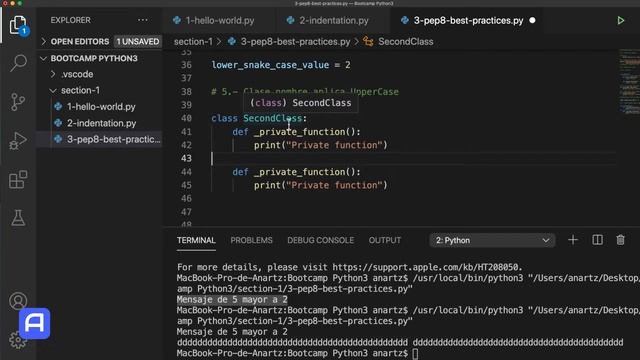Image resolution: width=640 pixels, height=360 pixels.
Task: Click 'SecondClass' class name on line 40
Action: pos(273,118)
